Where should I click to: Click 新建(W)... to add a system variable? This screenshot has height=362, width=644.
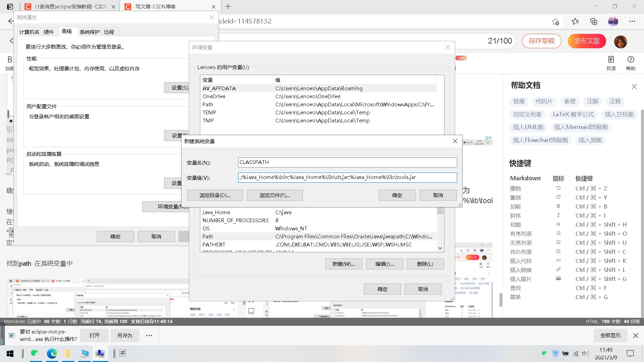point(343,264)
